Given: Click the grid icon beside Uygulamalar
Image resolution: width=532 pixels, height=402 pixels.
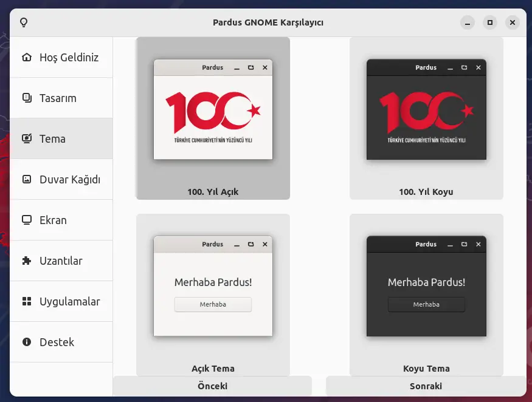Looking at the screenshot, I should [x=27, y=301].
